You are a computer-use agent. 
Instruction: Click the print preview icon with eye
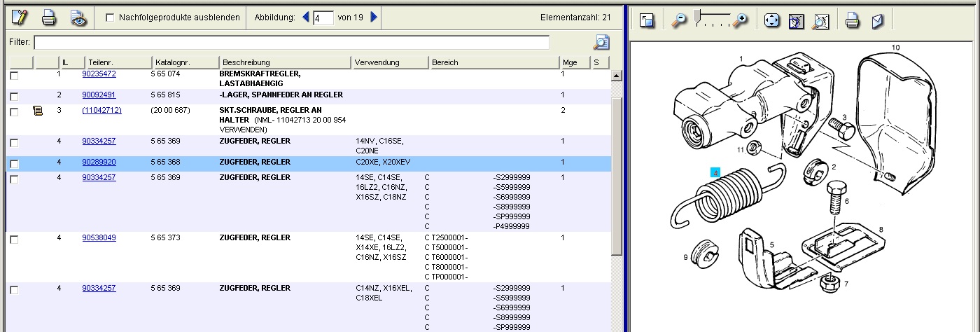pos(79,18)
